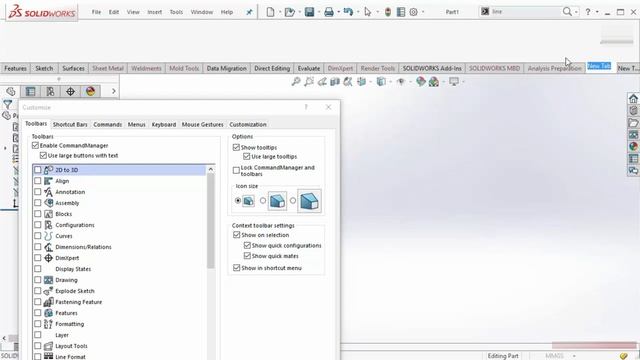Screen dimensions: 640x360
Task: Click the Rebuild traffic-light icon
Action: [388, 12]
